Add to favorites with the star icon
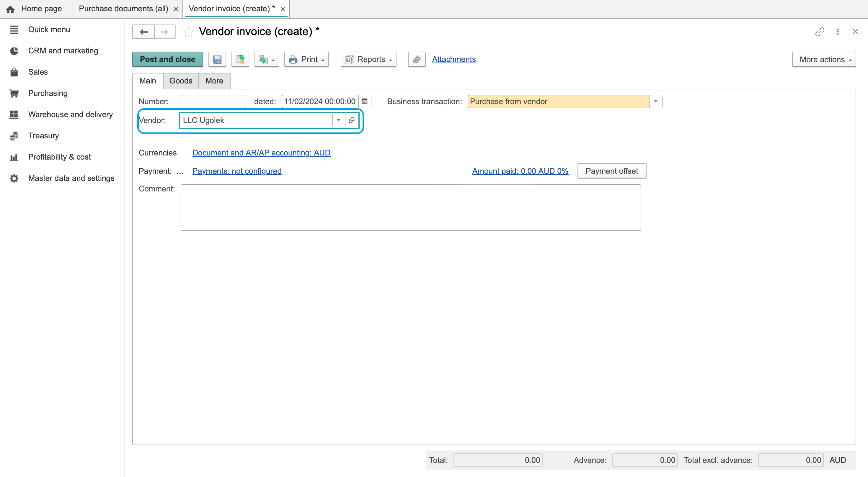Screen dimensions: 868x477 (188, 32)
